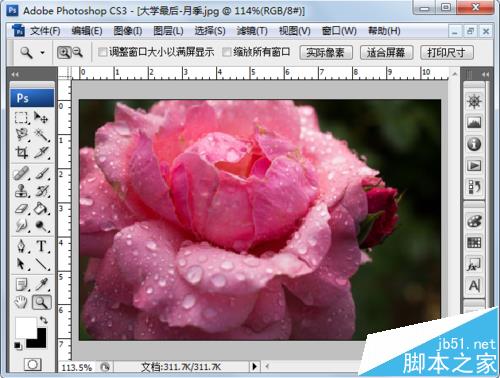Edit the 113.5% zoom field
This screenshot has height=378, width=500.
[77, 367]
